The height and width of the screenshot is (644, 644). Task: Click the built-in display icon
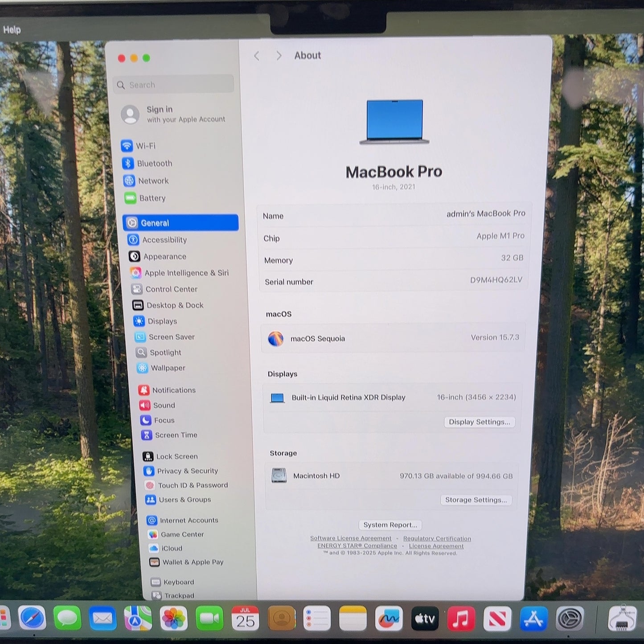click(x=277, y=398)
